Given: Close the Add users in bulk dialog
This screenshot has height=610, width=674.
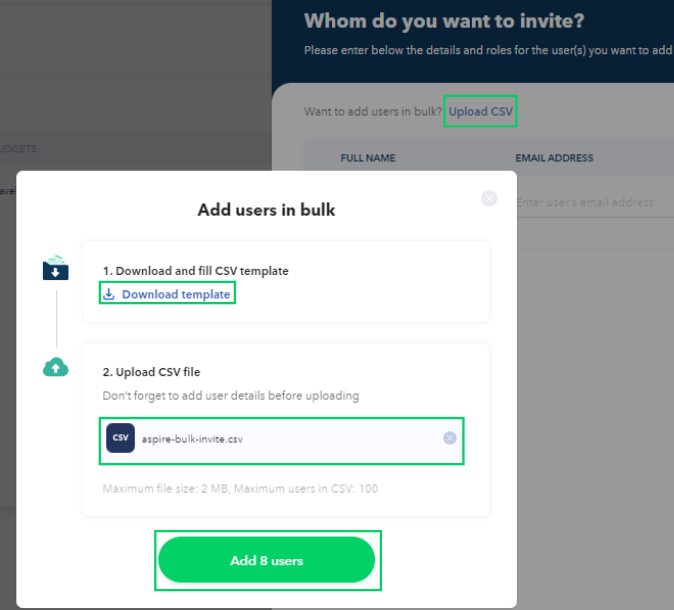Looking at the screenshot, I should point(489,198).
